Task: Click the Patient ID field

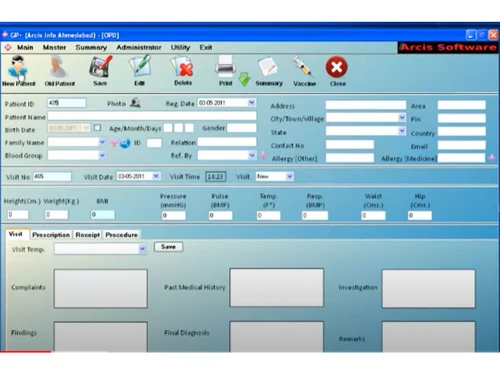Action: pos(67,103)
